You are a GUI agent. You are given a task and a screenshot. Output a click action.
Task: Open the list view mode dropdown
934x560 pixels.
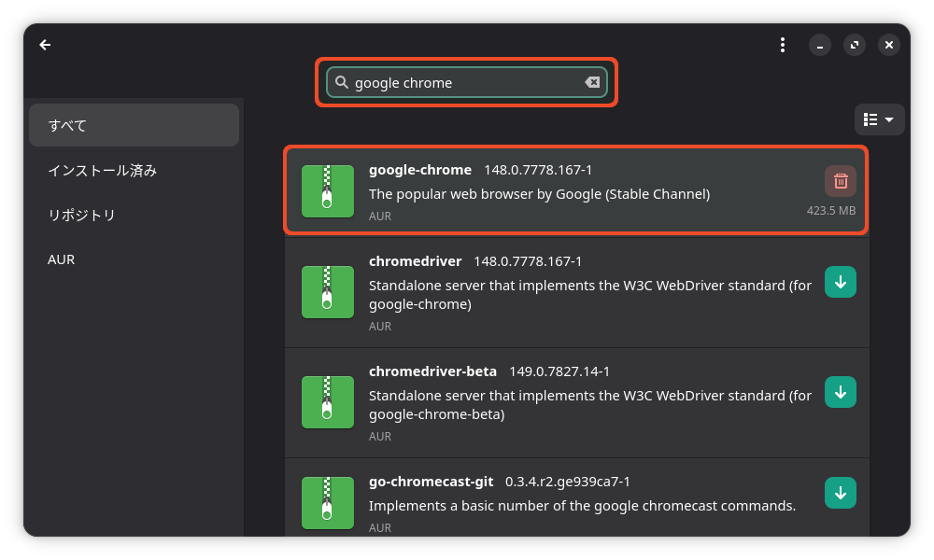point(879,119)
